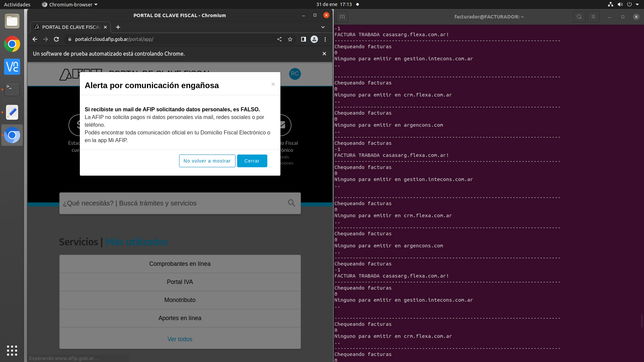Open the RC user avatar menu
The height and width of the screenshot is (362, 644).
tap(295, 74)
